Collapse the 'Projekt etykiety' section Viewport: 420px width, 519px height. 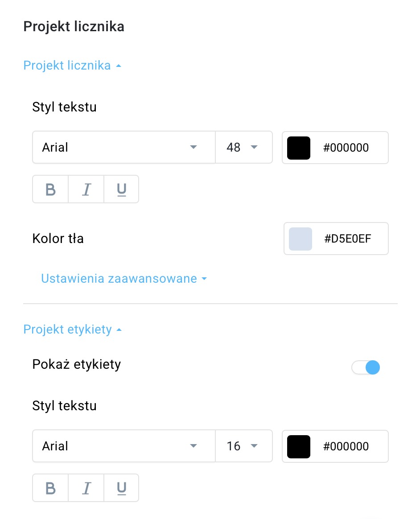click(x=73, y=329)
